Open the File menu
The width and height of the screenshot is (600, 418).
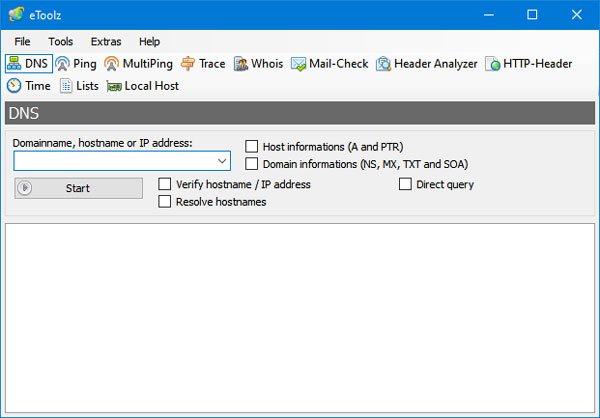tap(22, 41)
